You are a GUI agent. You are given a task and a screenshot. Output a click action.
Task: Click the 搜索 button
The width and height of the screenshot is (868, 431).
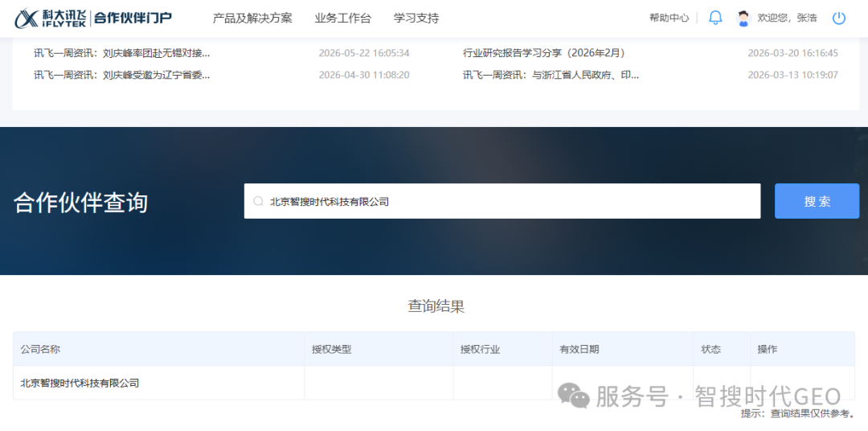817,201
